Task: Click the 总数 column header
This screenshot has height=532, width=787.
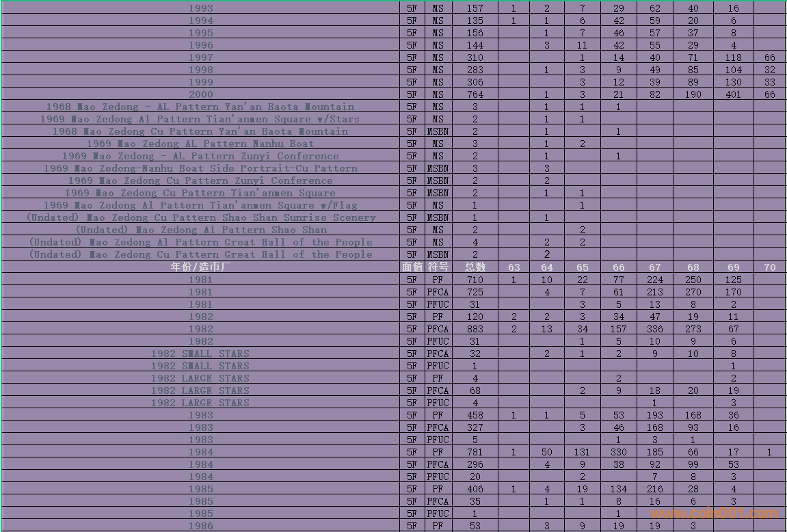Action: pos(475,267)
